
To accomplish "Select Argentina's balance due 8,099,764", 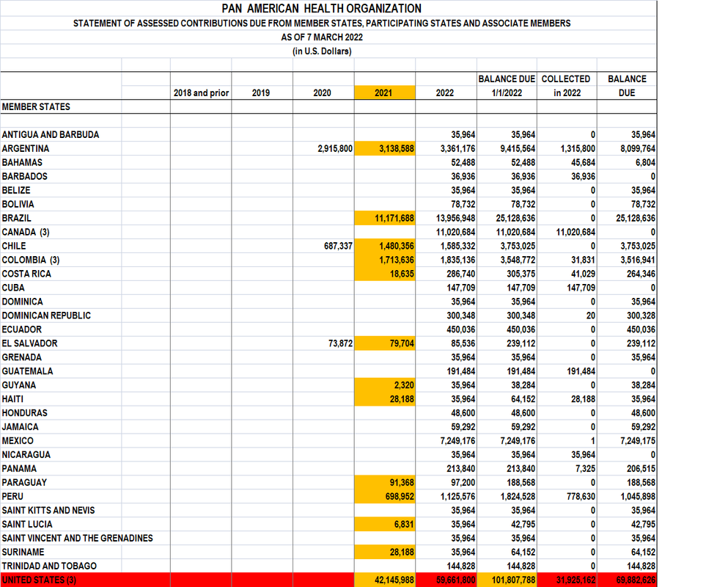I will point(638,149).
